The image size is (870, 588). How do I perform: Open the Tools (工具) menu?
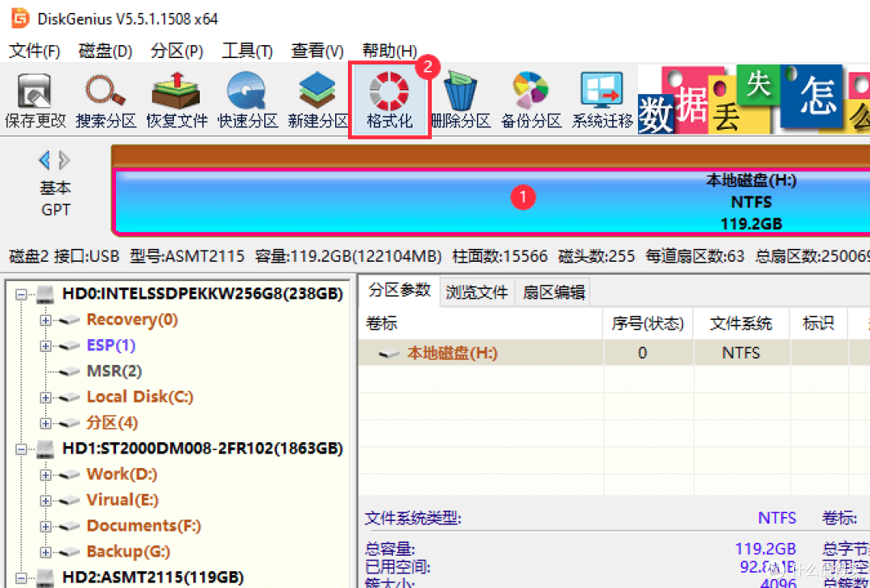click(247, 51)
